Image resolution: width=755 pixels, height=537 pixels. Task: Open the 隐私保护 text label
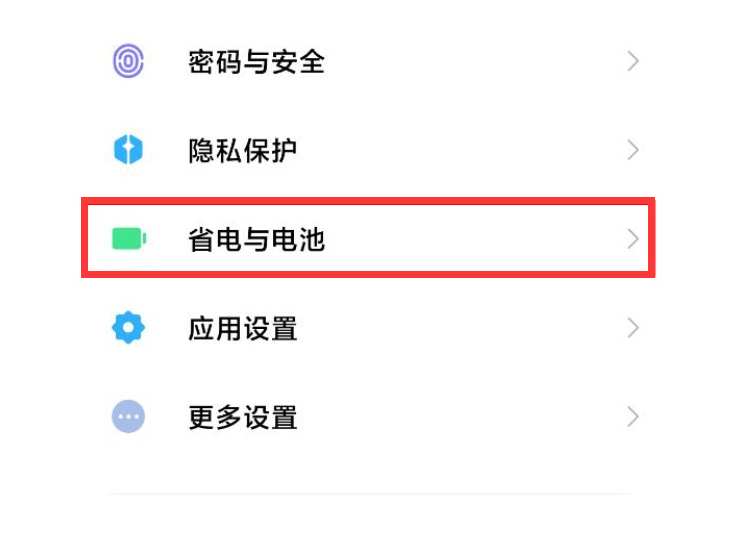242,151
